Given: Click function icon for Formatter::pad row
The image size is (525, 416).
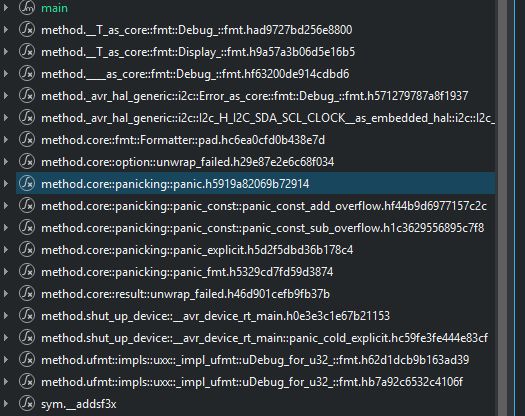Looking at the screenshot, I should pos(27,140).
